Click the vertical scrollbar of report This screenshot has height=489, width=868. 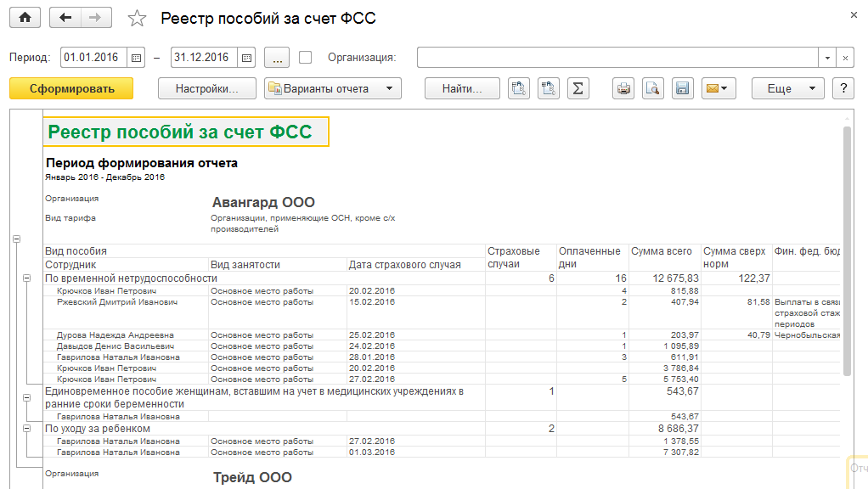[847, 251]
